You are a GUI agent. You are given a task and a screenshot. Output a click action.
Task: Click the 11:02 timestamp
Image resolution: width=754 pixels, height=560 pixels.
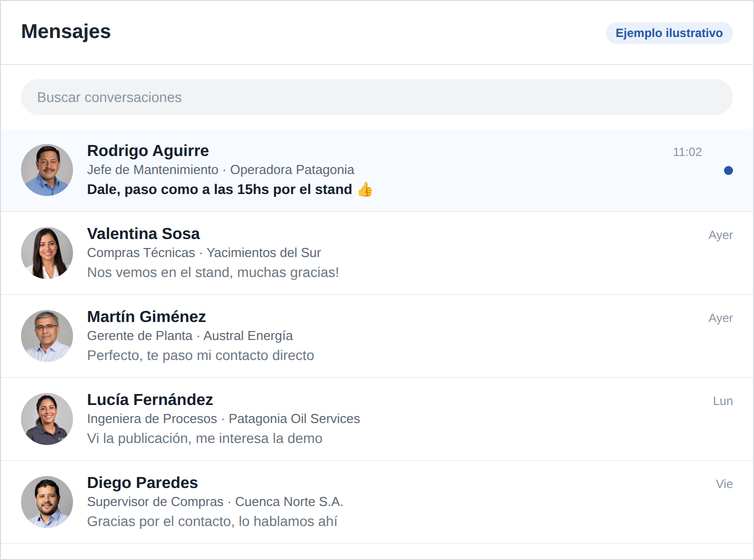[687, 152]
